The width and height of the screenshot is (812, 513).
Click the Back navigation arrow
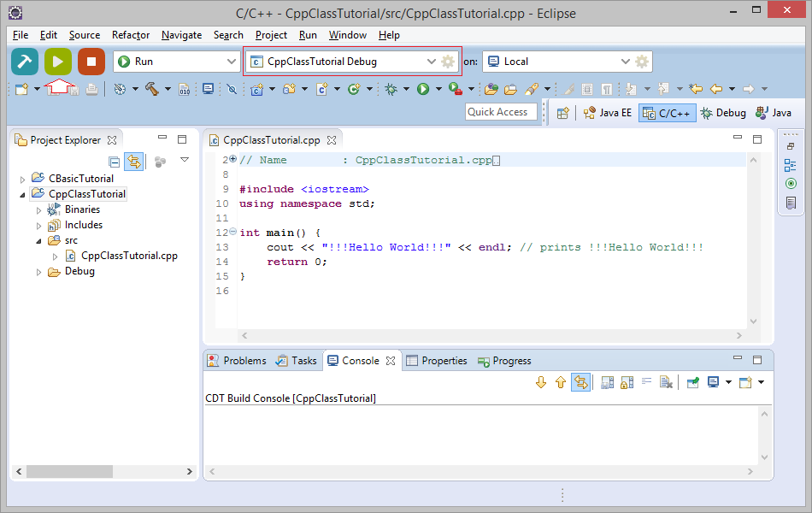click(716, 89)
